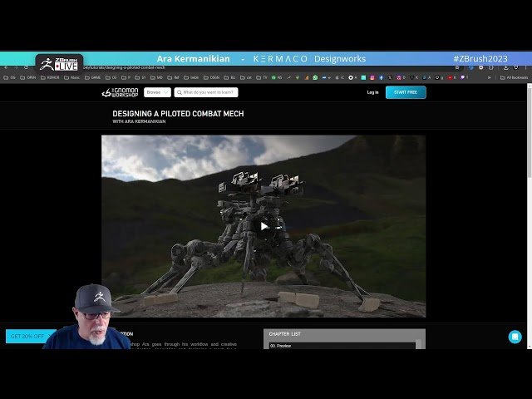Click the browser back arrow

point(6,67)
